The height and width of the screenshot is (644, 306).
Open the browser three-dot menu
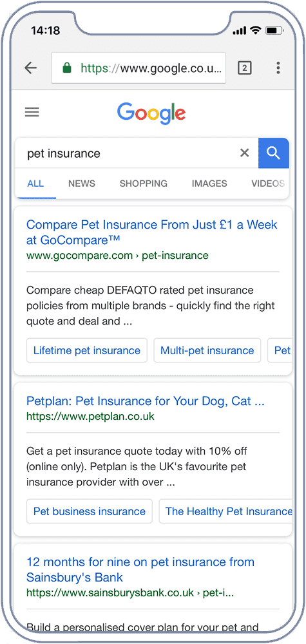coord(278,68)
